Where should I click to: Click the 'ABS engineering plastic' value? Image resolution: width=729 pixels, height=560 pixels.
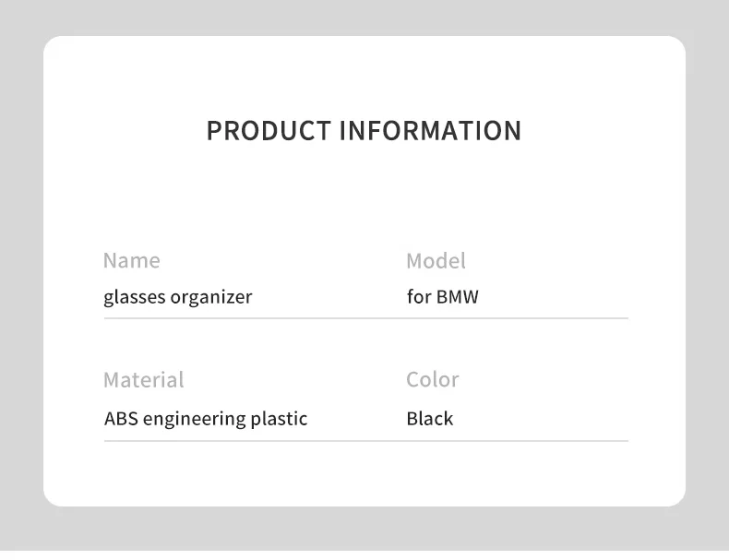(x=206, y=419)
